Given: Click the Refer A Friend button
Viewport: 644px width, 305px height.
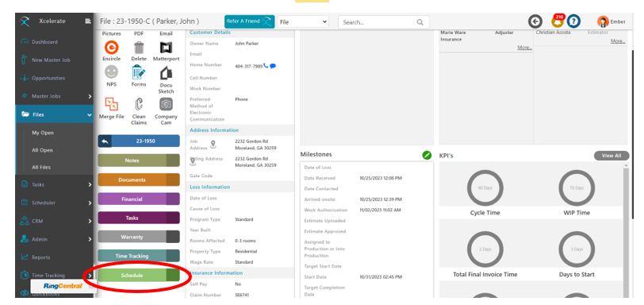Looking at the screenshot, I should coord(249,21).
